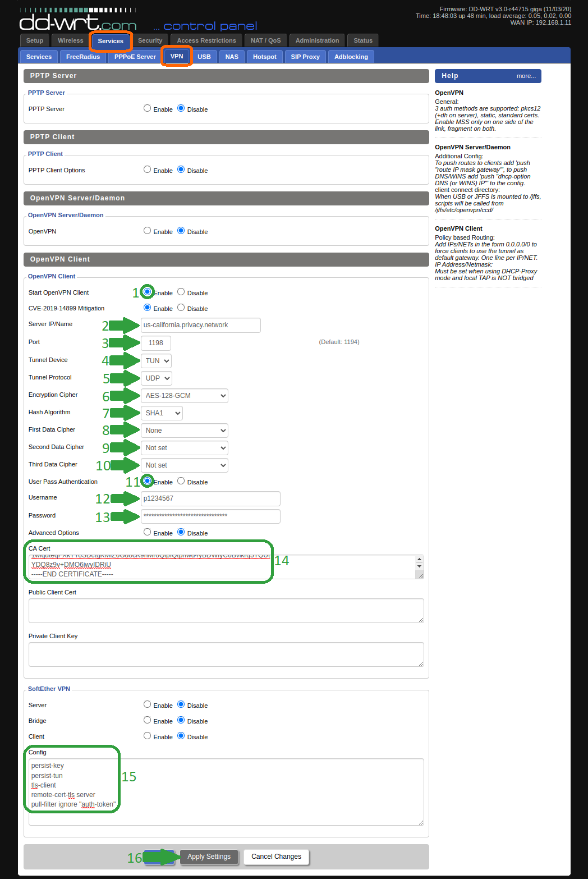Expand the Encryption Cipher dropdown
The image size is (588, 879).
coord(184,396)
